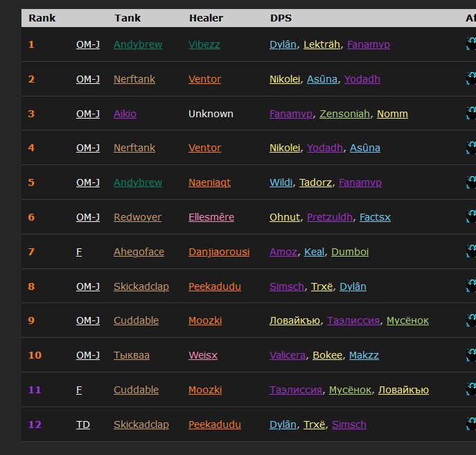Click the affix icon in rank 6 row
476x455 pixels.
[x=471, y=216]
